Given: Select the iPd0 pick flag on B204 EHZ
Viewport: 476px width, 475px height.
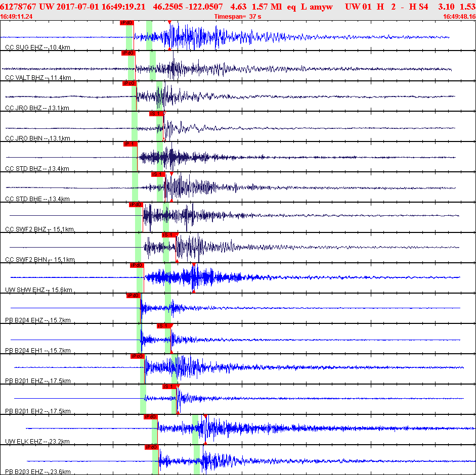Looking at the screenshot, I should click(x=133, y=296).
